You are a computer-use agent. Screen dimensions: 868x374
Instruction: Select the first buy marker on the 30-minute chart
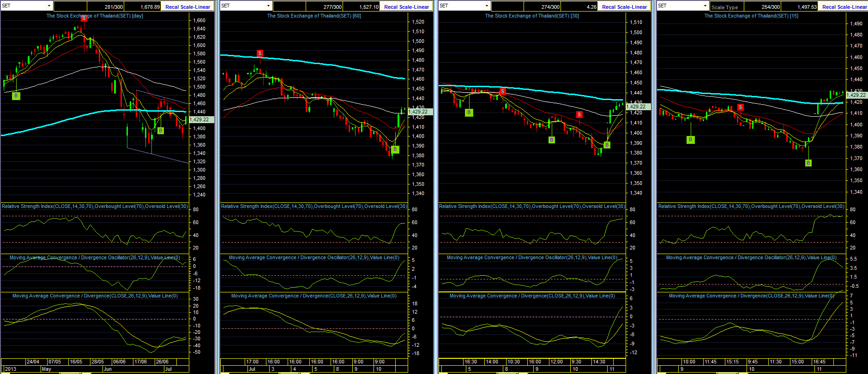(x=469, y=112)
